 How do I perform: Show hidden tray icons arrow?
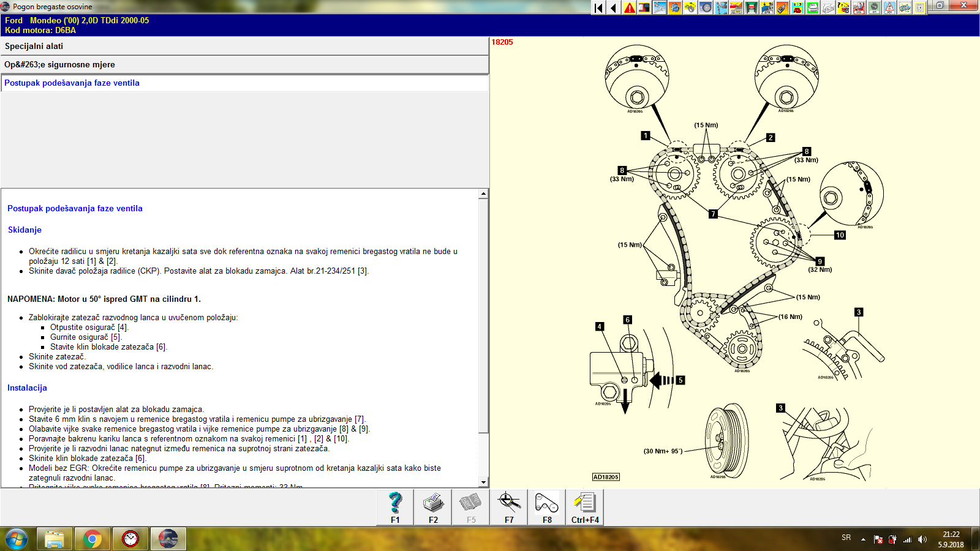(x=863, y=539)
